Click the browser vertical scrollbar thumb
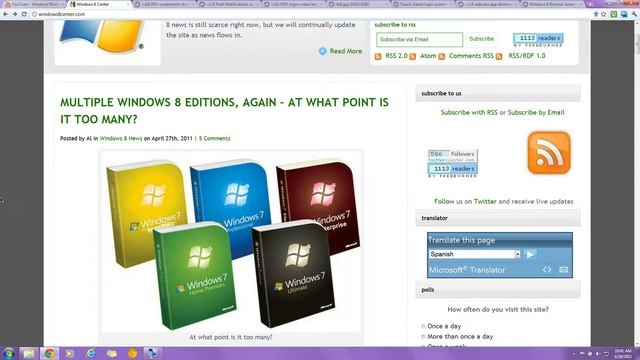 tap(637, 44)
